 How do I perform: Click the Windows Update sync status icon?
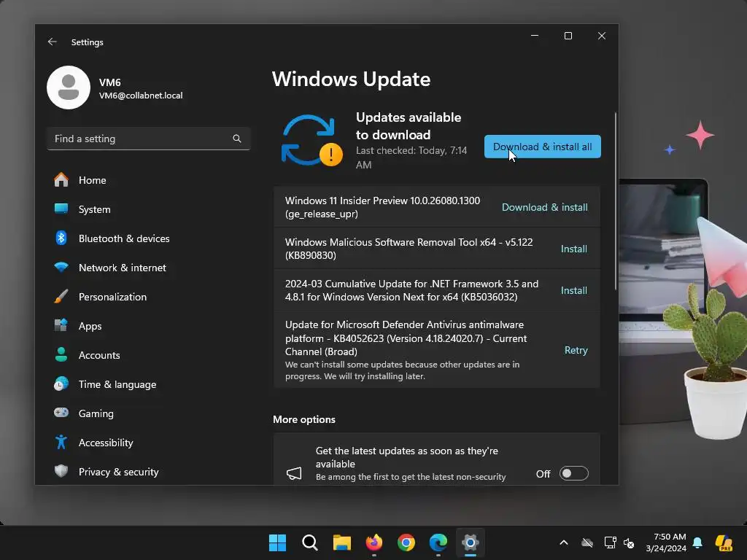312,141
